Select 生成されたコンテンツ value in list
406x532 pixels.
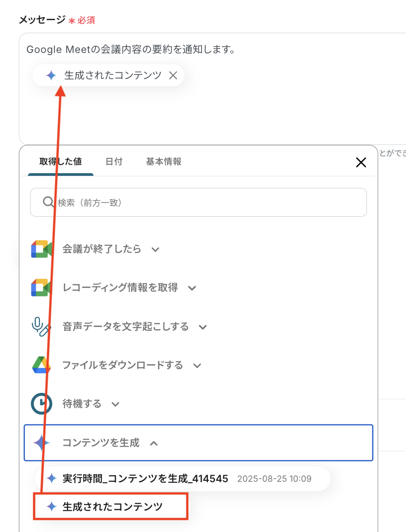point(112,506)
